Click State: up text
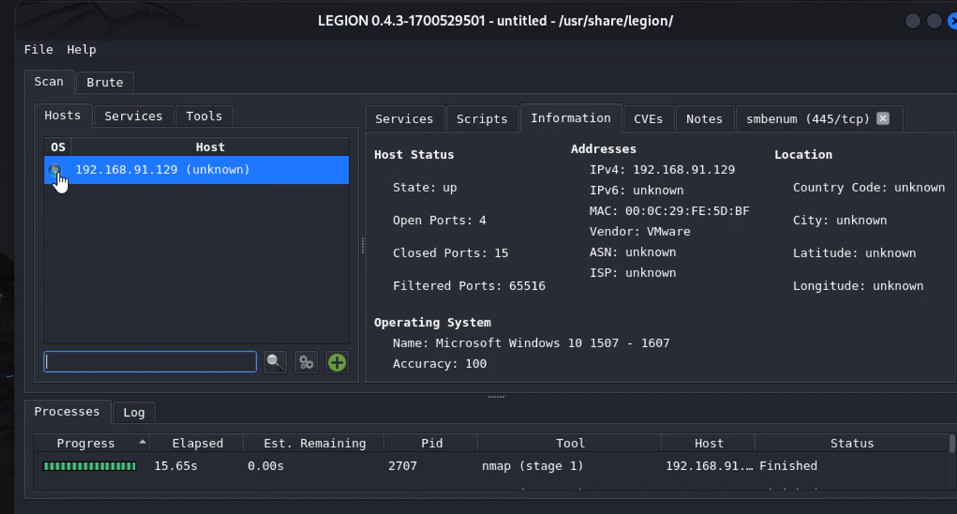The width and height of the screenshot is (957, 514). pyautogui.click(x=425, y=187)
